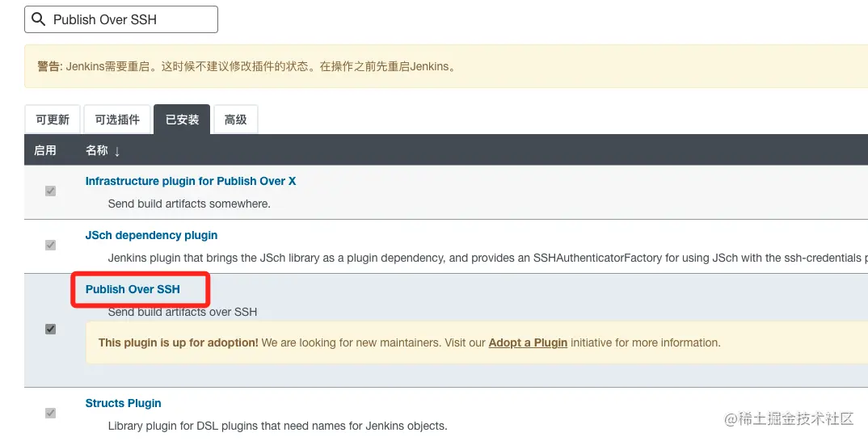Toggle checkbox for JSch dependency plugin
Image resolution: width=868 pixels, height=441 pixels.
tap(50, 245)
